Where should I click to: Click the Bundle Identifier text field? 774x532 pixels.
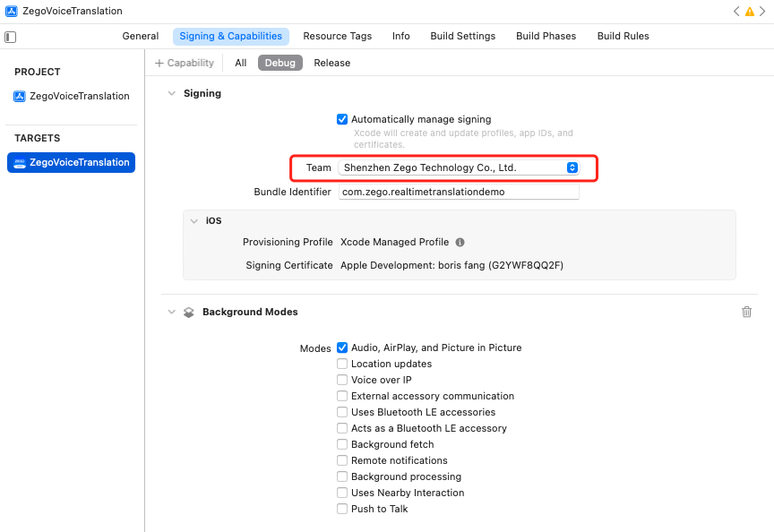(459, 192)
